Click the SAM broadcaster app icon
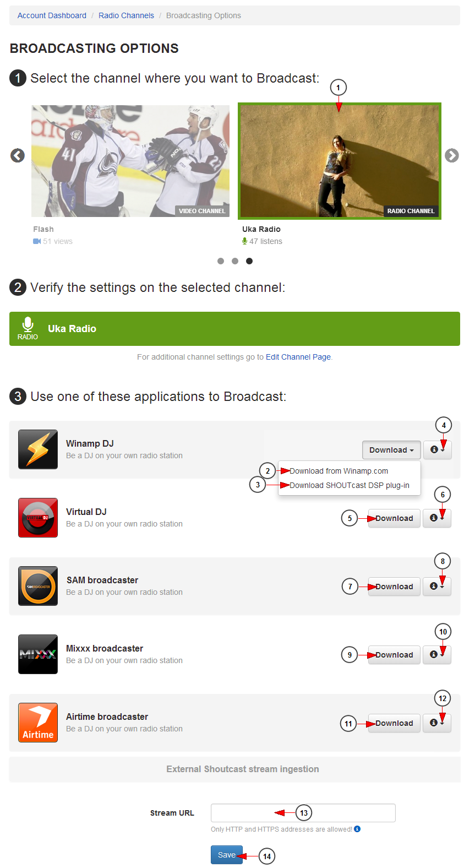464x868 pixels. click(x=38, y=586)
